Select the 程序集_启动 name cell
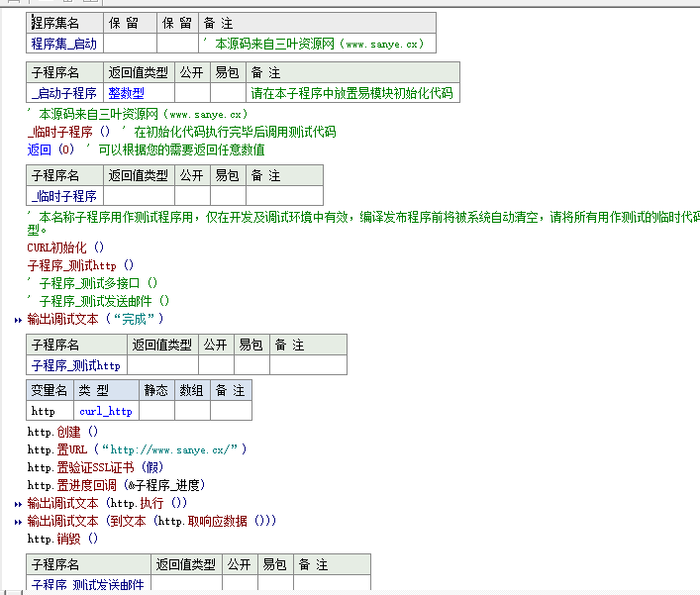The width and height of the screenshot is (700, 595). coord(65,44)
